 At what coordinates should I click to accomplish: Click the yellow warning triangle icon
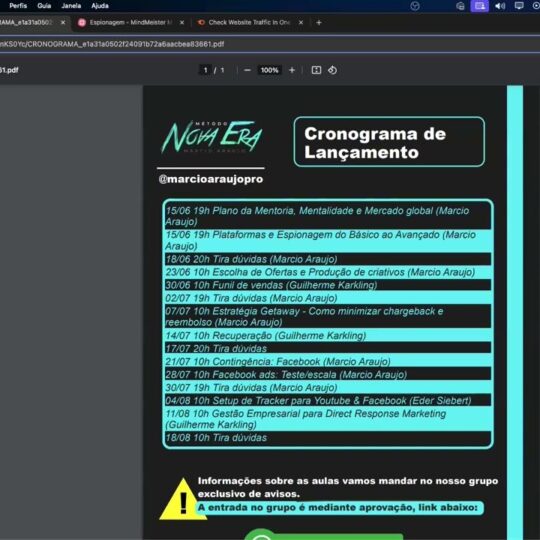click(183, 499)
